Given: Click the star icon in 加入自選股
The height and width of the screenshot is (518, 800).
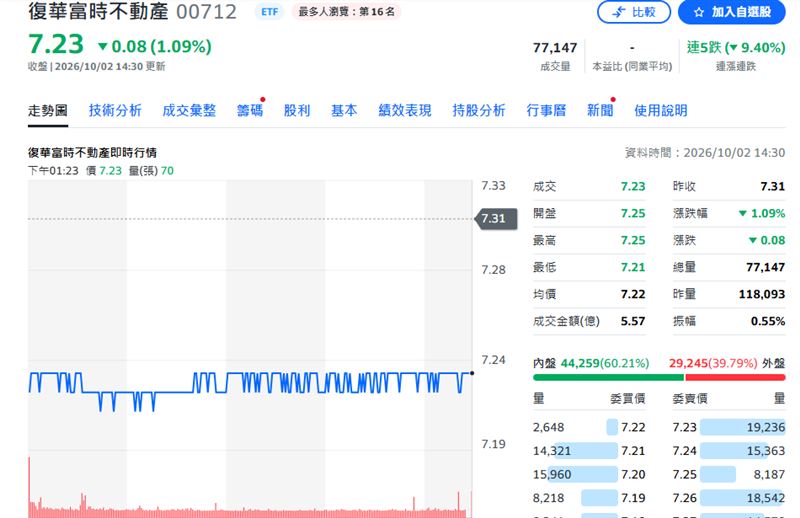Looking at the screenshot, I should coord(698,12).
